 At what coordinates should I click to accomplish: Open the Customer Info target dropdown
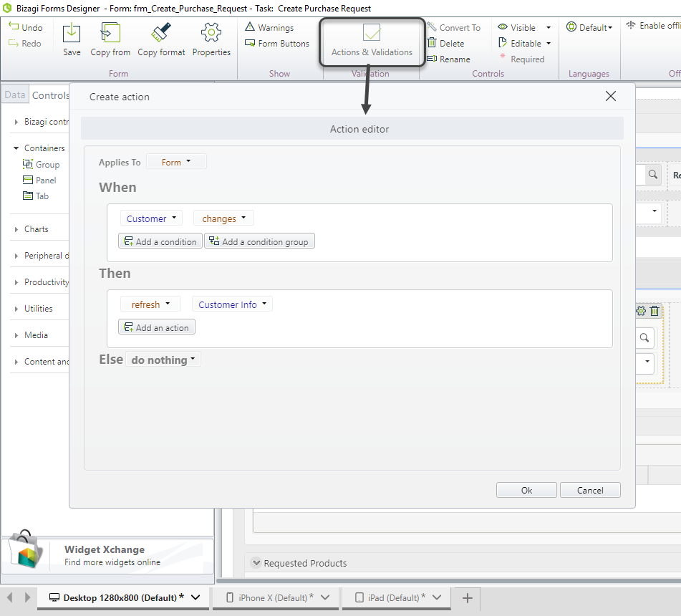coord(232,304)
